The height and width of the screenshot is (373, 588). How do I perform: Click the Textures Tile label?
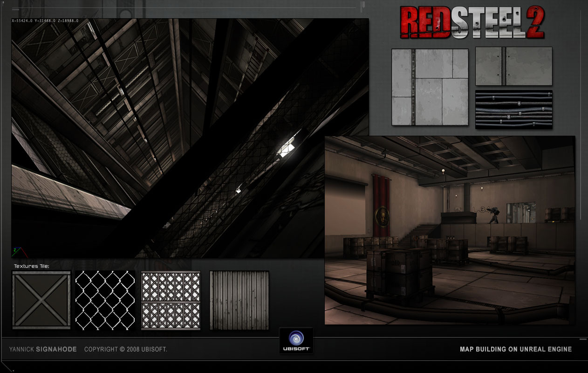31,266
